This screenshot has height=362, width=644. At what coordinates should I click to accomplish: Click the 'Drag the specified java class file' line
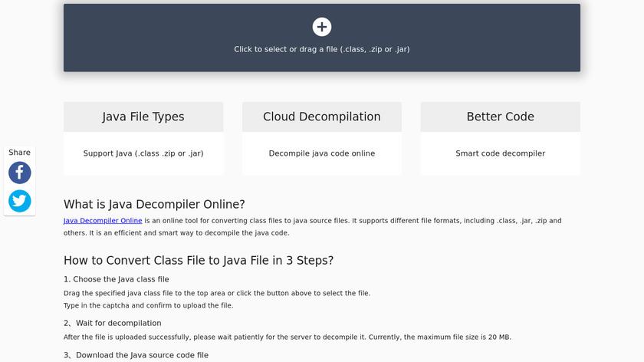click(217, 293)
